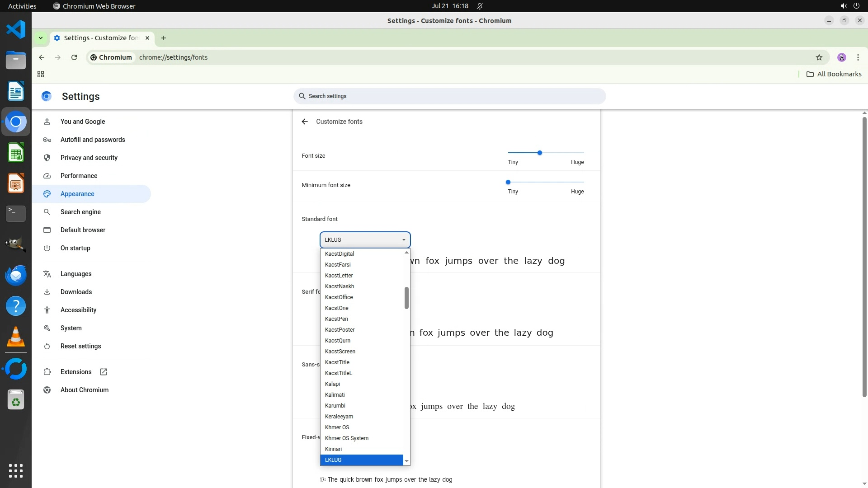
Task: Open the All Bookmarks folder
Action: pyautogui.click(x=834, y=74)
